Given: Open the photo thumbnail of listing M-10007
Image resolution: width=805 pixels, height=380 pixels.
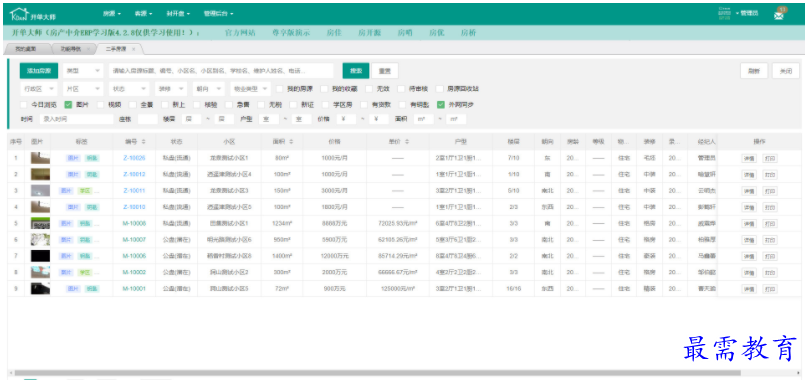Looking at the screenshot, I should point(40,239).
